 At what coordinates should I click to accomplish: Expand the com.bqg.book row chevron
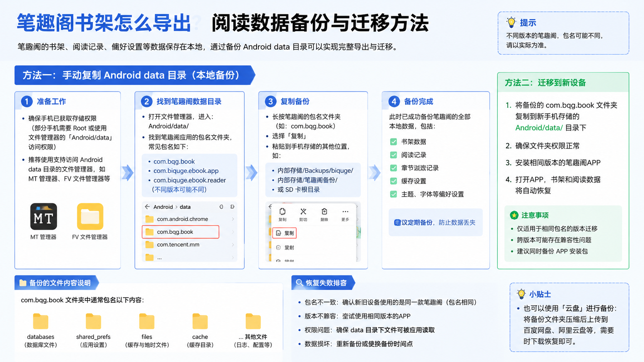tap(233, 232)
